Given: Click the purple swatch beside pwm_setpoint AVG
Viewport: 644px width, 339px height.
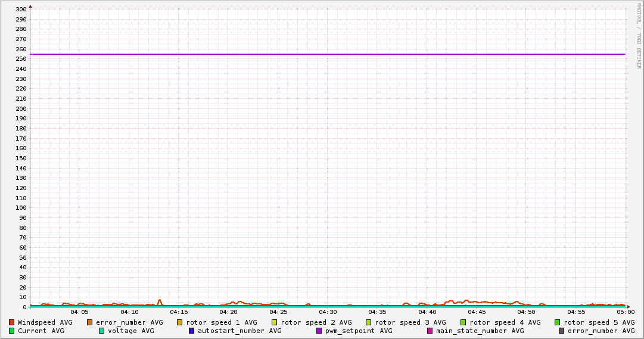Looking at the screenshot, I should click(319, 331).
